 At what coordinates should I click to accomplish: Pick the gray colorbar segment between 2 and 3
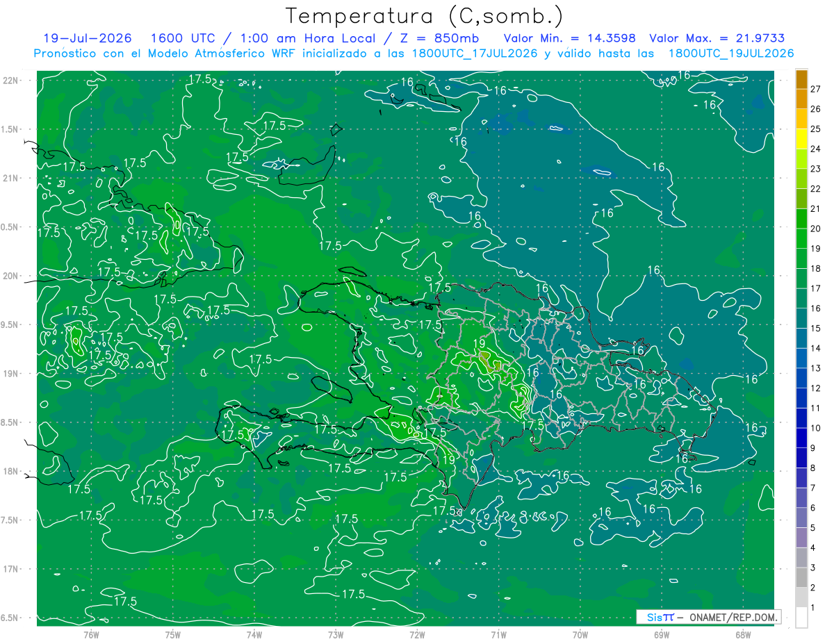(x=801, y=578)
